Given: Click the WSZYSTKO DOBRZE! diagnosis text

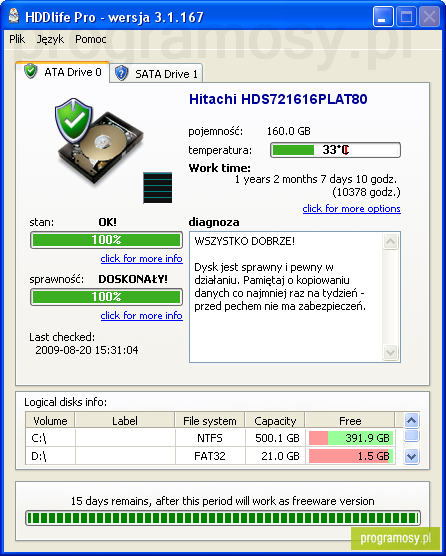Looking at the screenshot, I should click(244, 241).
